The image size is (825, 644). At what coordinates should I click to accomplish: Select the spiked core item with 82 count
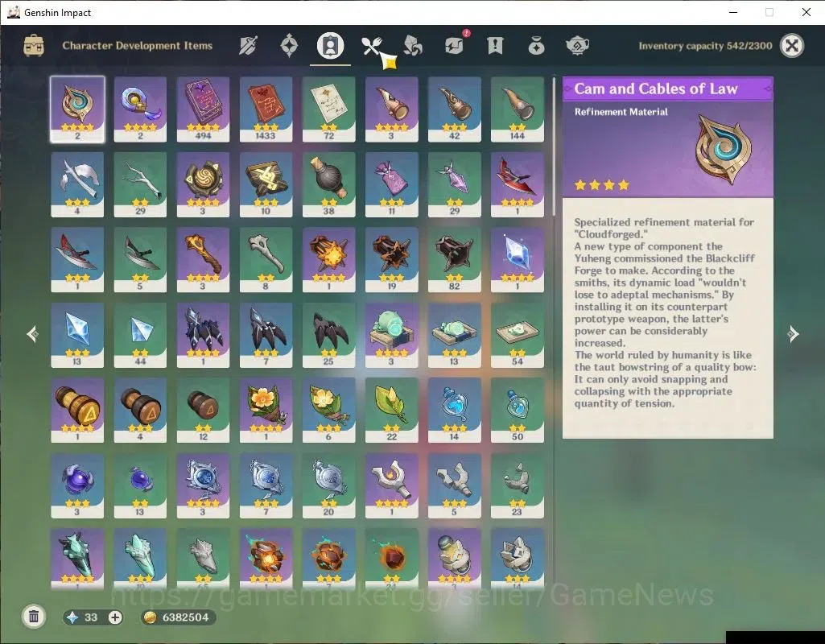(x=455, y=260)
